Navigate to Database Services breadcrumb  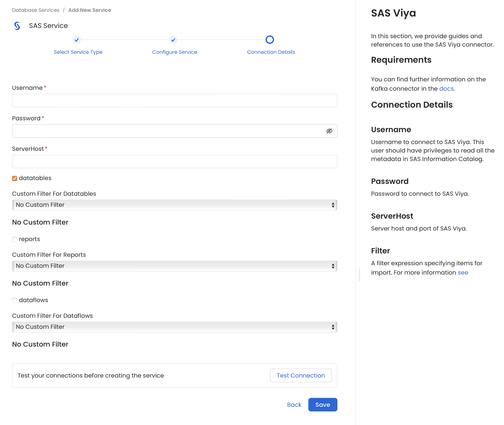[x=35, y=10]
